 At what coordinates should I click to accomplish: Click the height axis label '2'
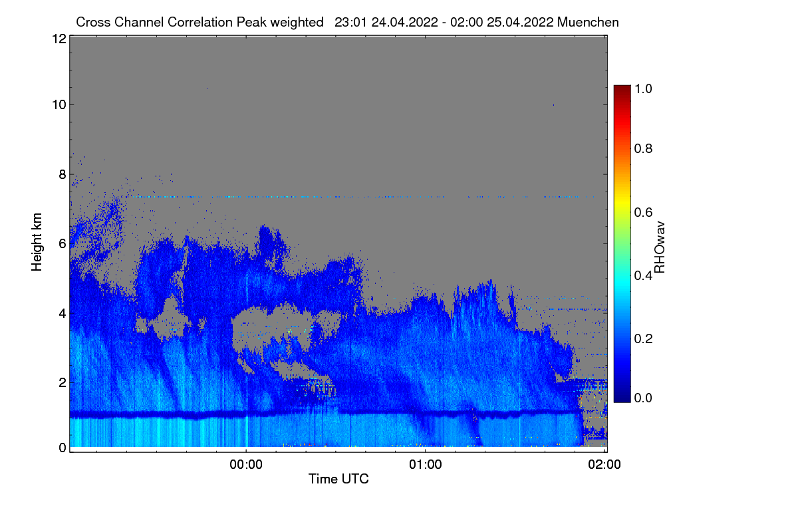click(x=61, y=382)
